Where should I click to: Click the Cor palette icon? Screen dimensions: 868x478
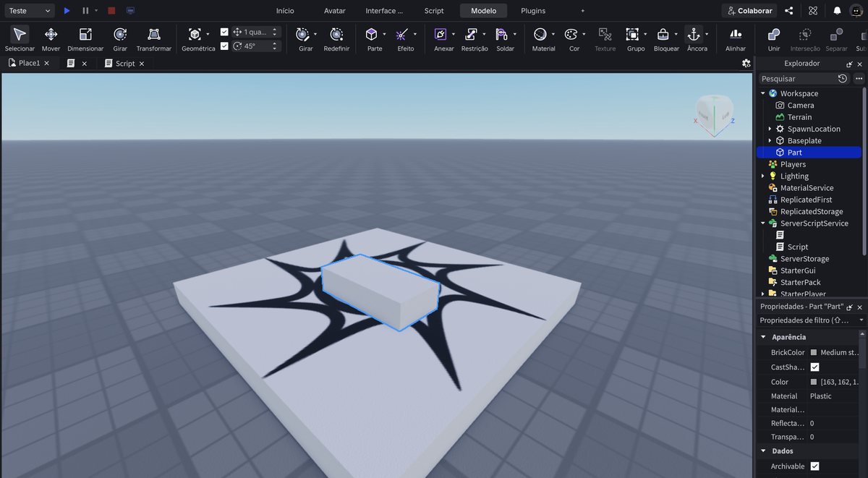pyautogui.click(x=571, y=35)
